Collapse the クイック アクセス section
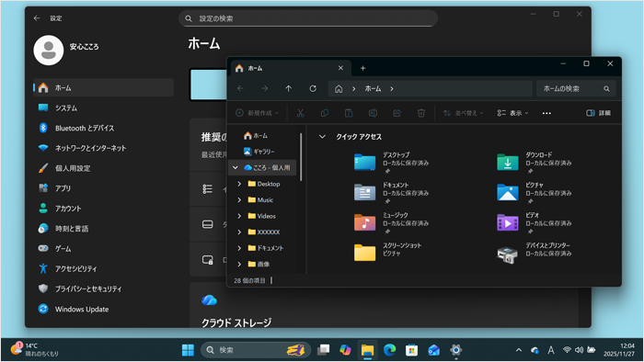The height and width of the screenshot is (362, 644). [x=322, y=137]
